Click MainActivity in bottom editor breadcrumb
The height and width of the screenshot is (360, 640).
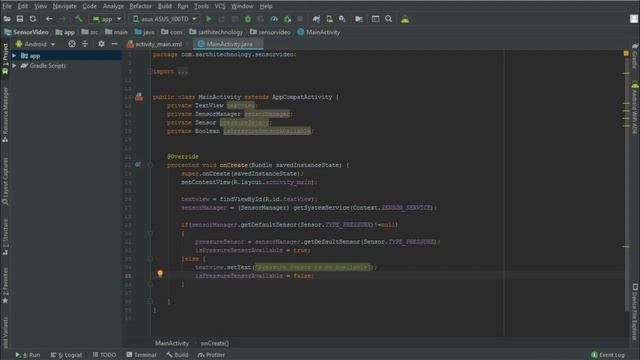tap(172, 343)
